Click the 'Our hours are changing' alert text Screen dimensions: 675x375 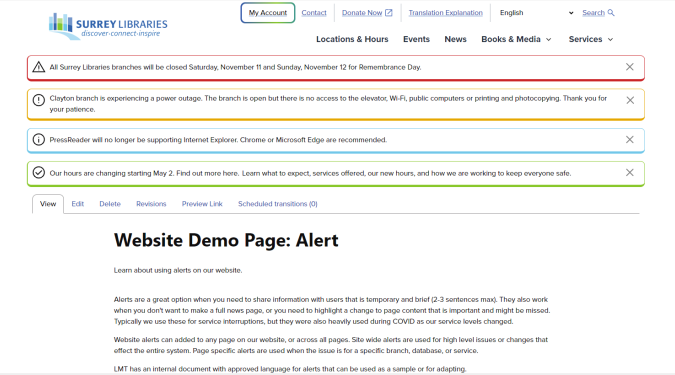click(x=310, y=173)
